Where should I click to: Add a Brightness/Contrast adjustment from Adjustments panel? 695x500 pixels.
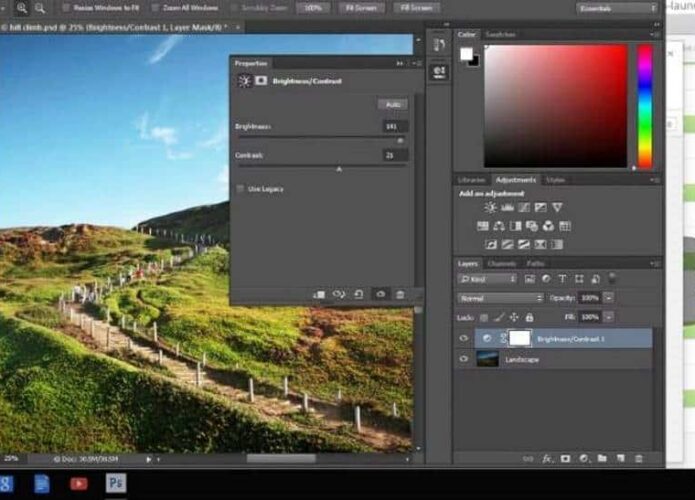(490, 207)
